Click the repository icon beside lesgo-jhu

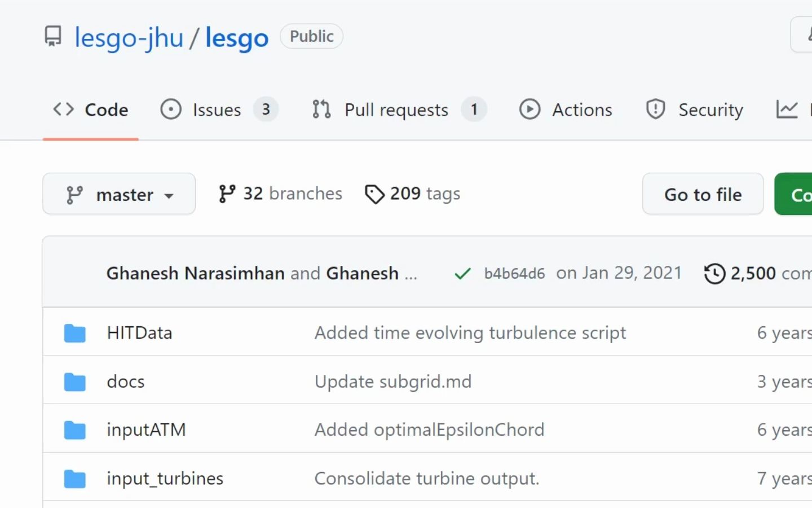(x=53, y=37)
